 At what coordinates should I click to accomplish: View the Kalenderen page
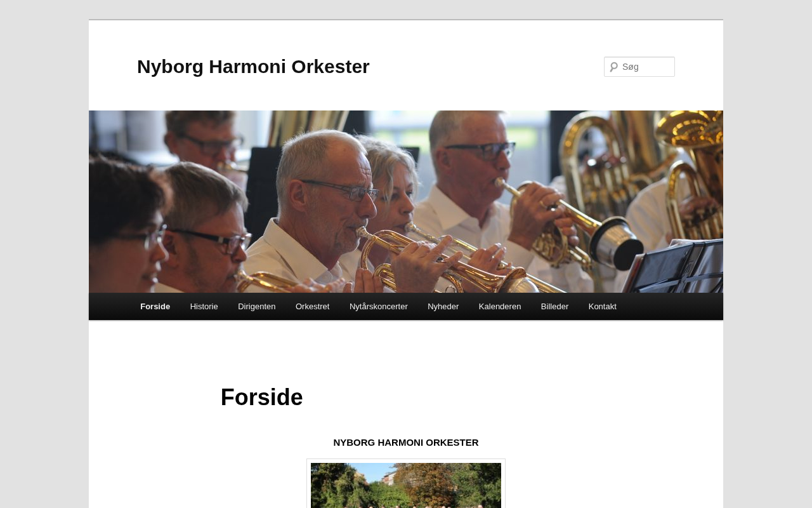(x=500, y=307)
